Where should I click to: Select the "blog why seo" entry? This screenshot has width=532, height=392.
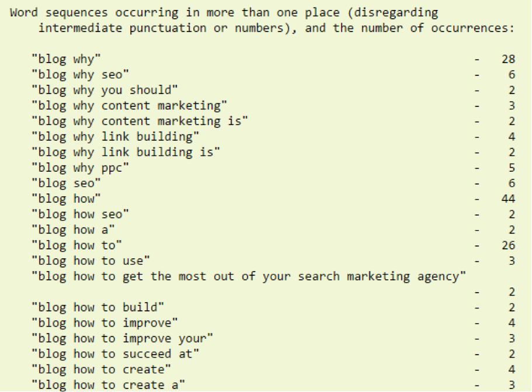(80, 75)
